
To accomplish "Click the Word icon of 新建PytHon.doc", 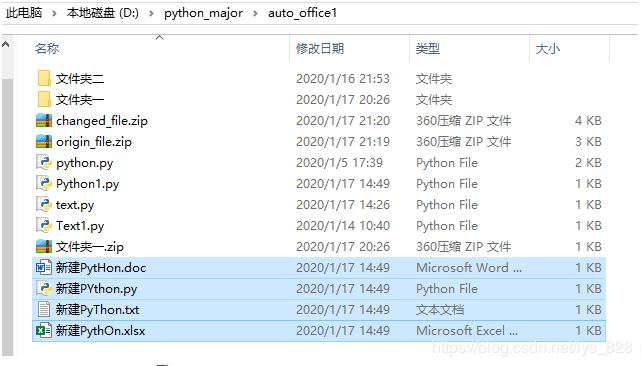I will [x=44, y=268].
